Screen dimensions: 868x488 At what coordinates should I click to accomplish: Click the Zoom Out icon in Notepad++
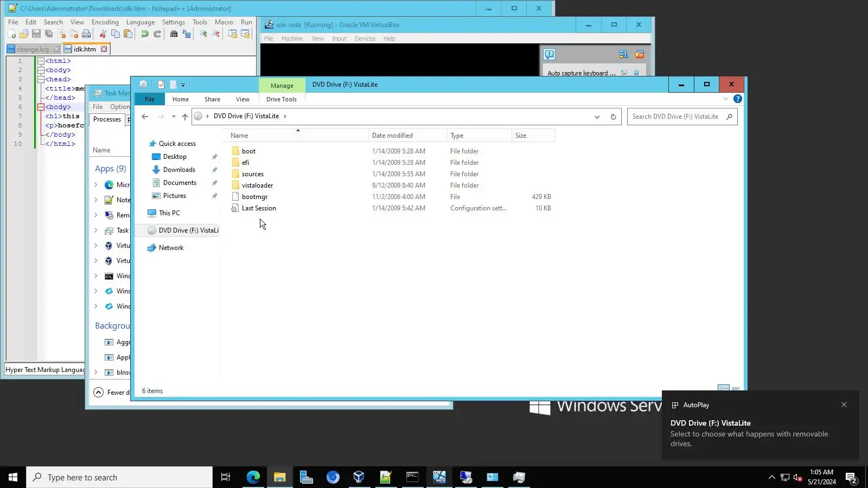[x=216, y=34]
